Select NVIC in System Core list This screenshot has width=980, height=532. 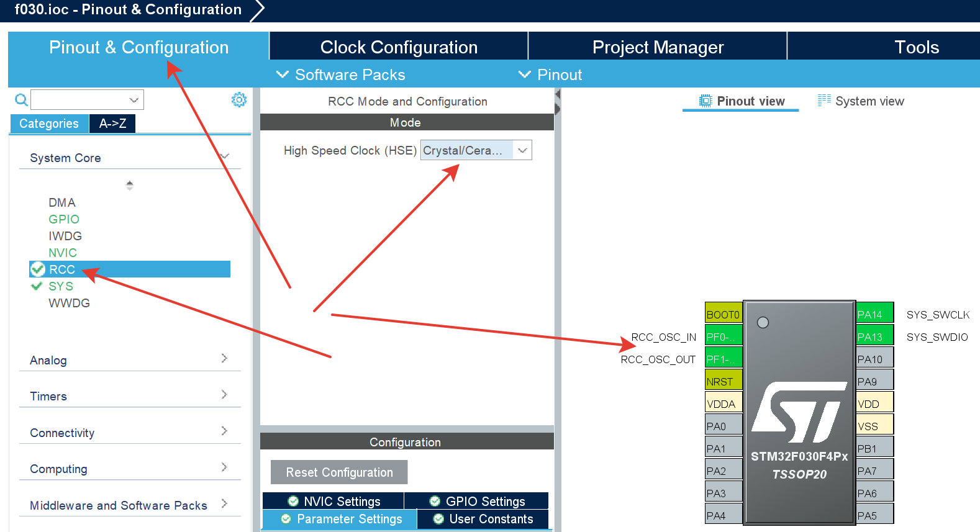(63, 253)
